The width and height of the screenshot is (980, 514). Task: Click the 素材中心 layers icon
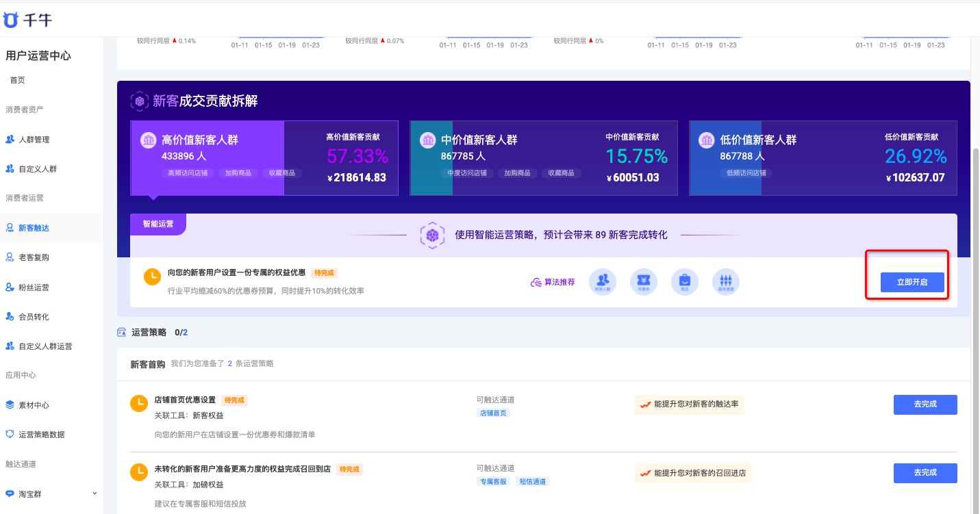[x=10, y=404]
